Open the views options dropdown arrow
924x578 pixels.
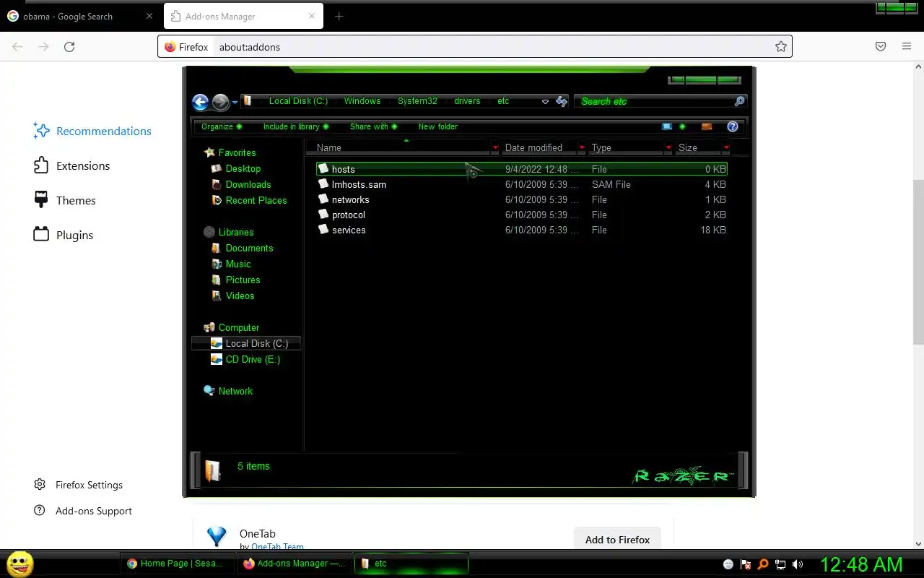(x=682, y=126)
